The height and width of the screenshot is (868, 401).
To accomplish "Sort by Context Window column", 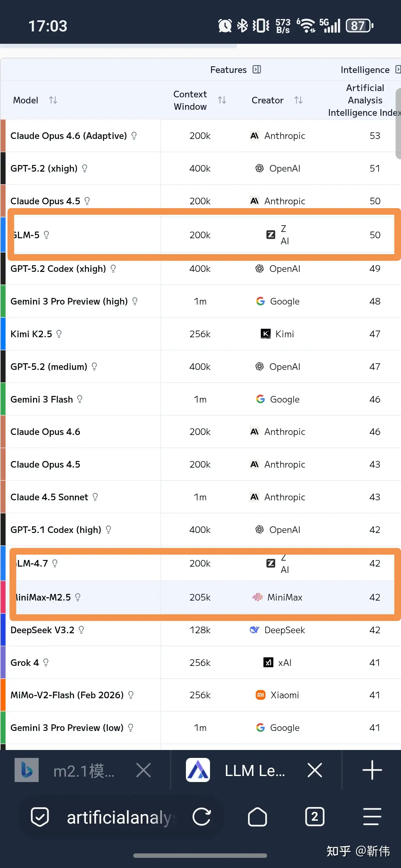I will [x=222, y=100].
